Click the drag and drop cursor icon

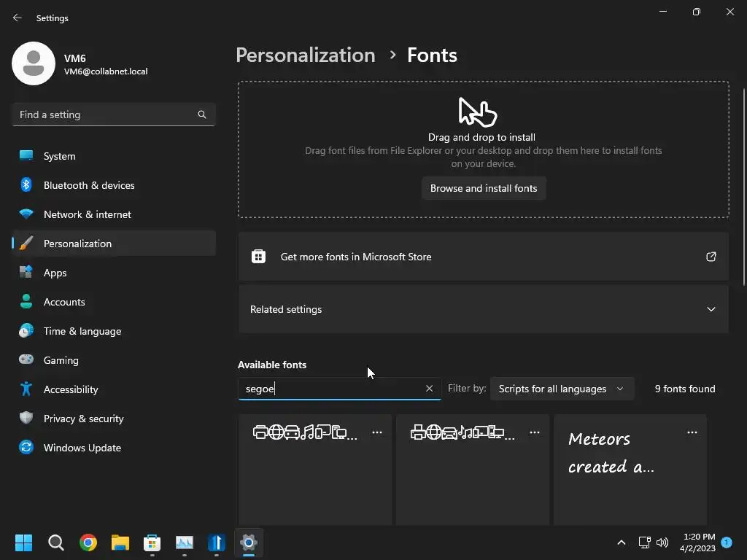click(x=478, y=112)
